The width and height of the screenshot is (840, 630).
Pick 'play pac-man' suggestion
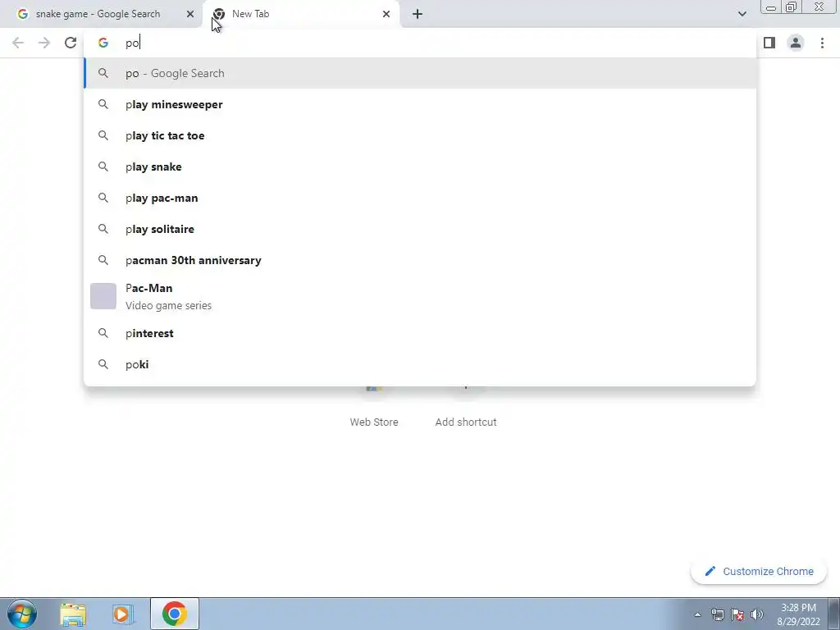[x=420, y=198]
